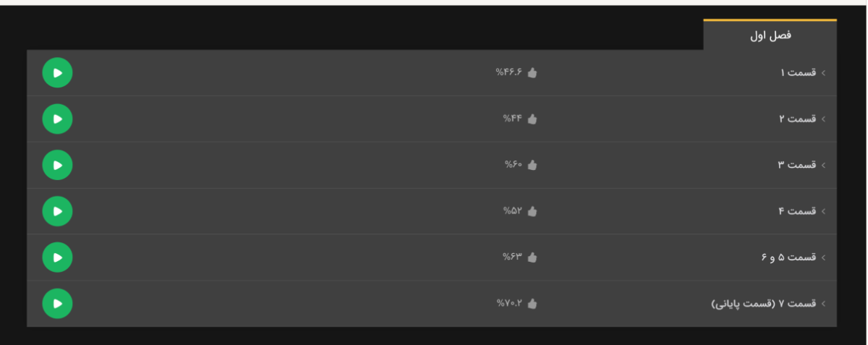The width and height of the screenshot is (868, 345).
Task: Play episode 2 with green play button
Action: [57, 119]
